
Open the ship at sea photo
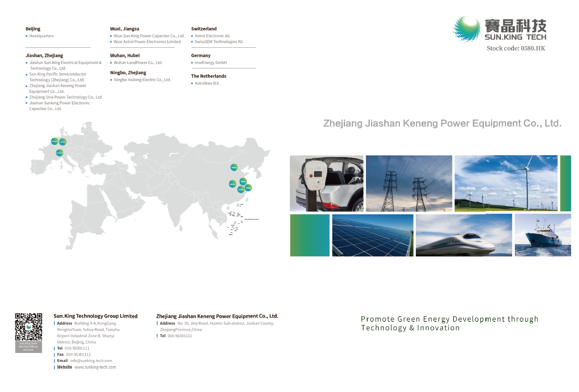click(x=543, y=235)
